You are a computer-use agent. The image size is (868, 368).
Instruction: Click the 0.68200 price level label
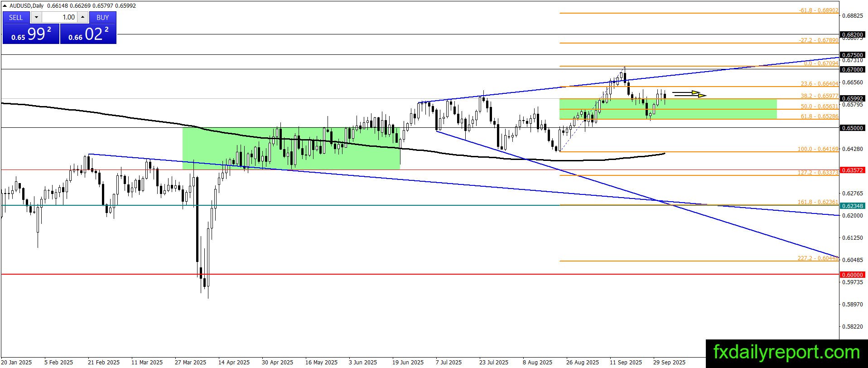[x=853, y=34]
